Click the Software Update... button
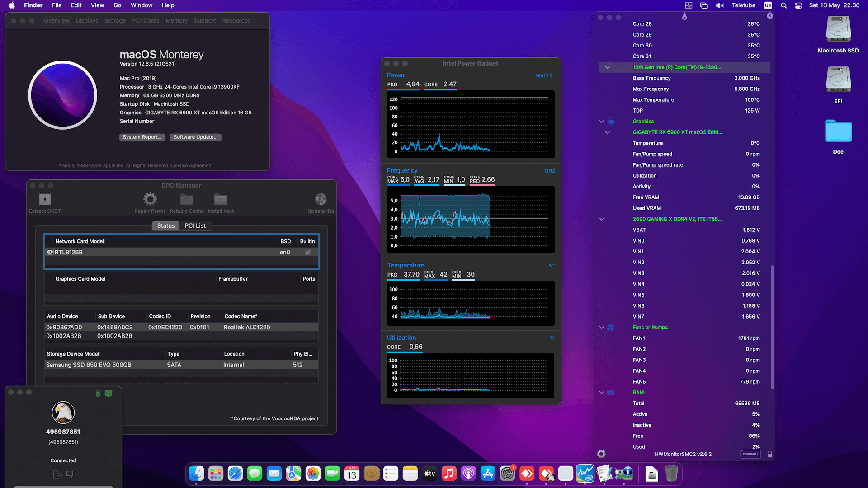Viewport: 868px width, 488px height. coord(195,137)
